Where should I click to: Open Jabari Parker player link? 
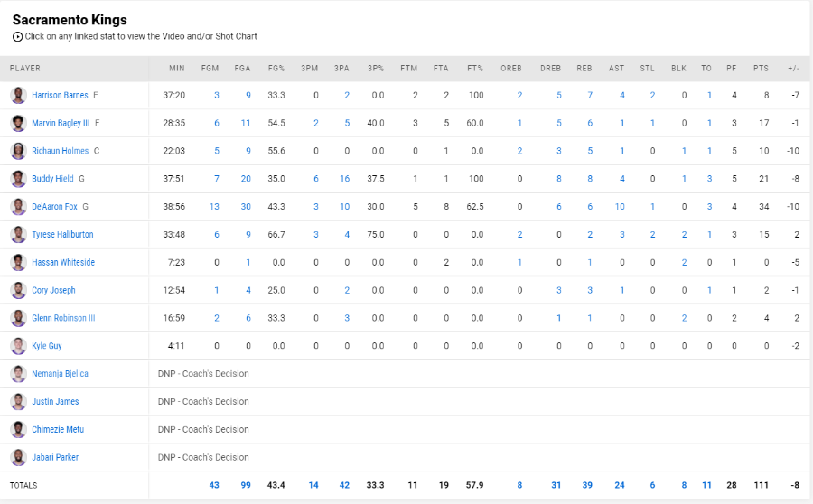point(55,457)
